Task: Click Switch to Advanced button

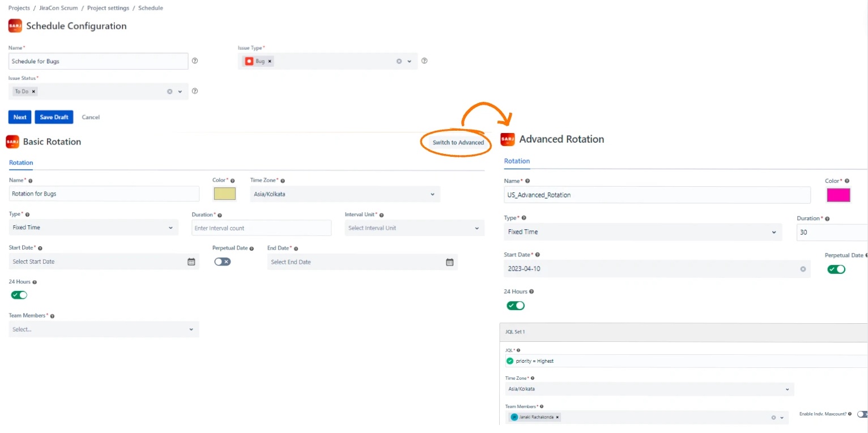Action: [458, 142]
